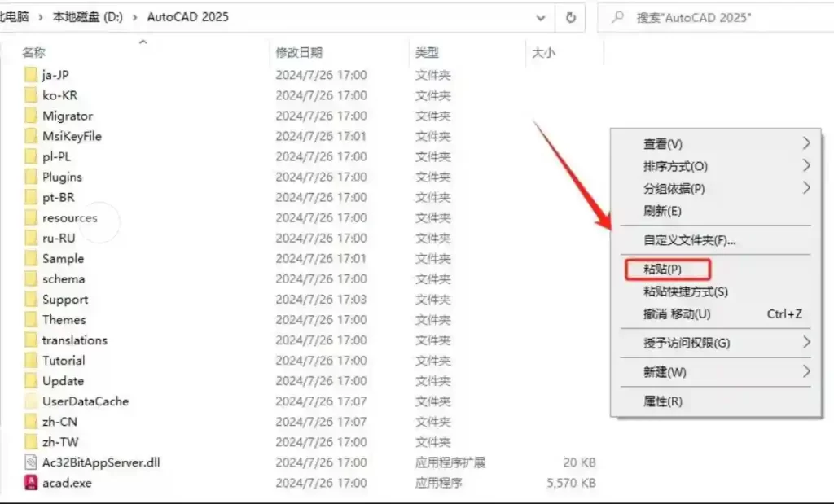Click the Plugins folder icon
834x504 pixels.
pyautogui.click(x=31, y=177)
